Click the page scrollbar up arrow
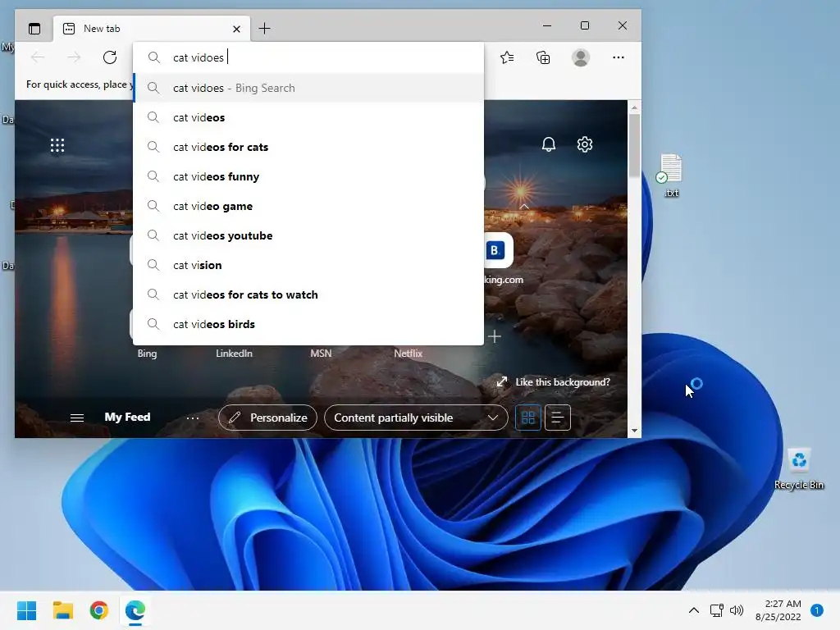Image resolution: width=840 pixels, height=630 pixels. click(x=634, y=107)
